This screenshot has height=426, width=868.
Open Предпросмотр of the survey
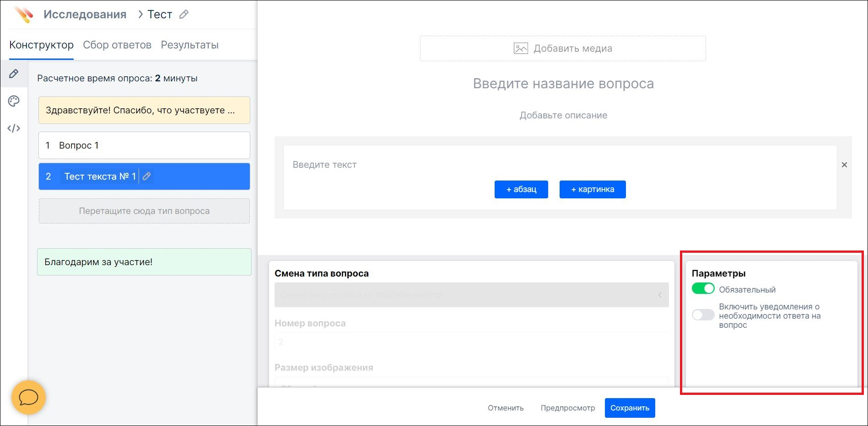(568, 408)
